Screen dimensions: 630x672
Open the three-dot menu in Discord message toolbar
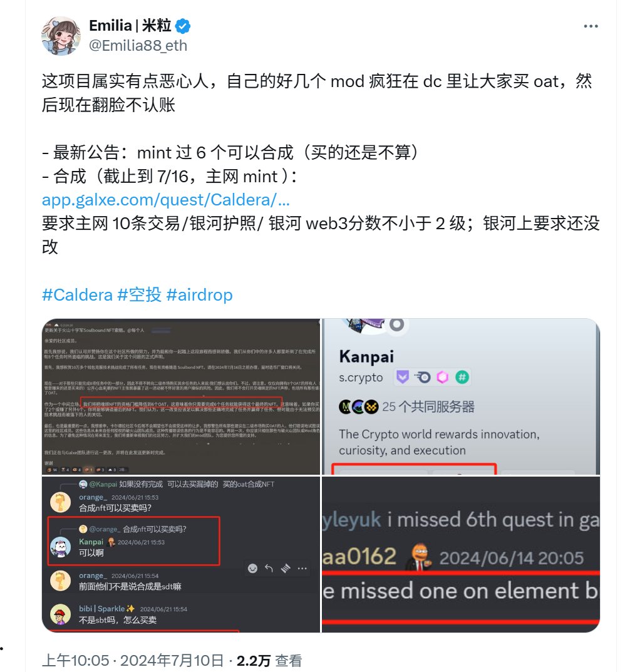pos(302,568)
